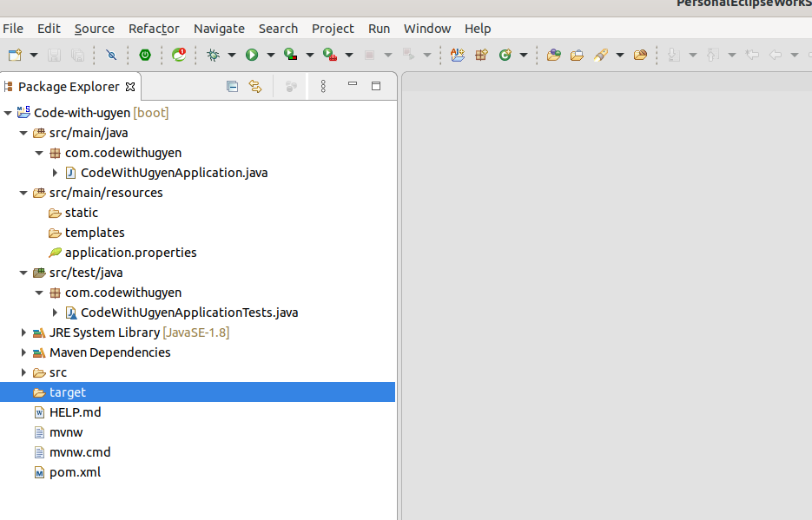Image resolution: width=812 pixels, height=520 pixels.
Task: Open the Refactor menu
Action: coord(154,29)
